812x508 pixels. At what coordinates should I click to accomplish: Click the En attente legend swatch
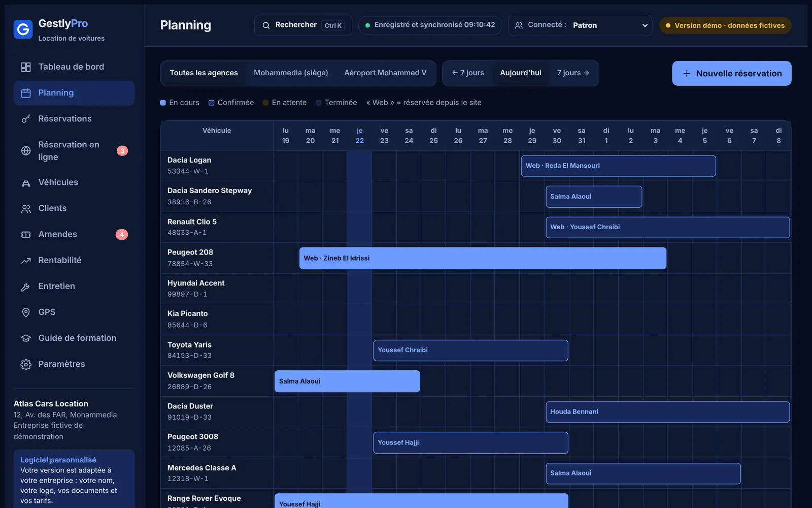pos(265,103)
